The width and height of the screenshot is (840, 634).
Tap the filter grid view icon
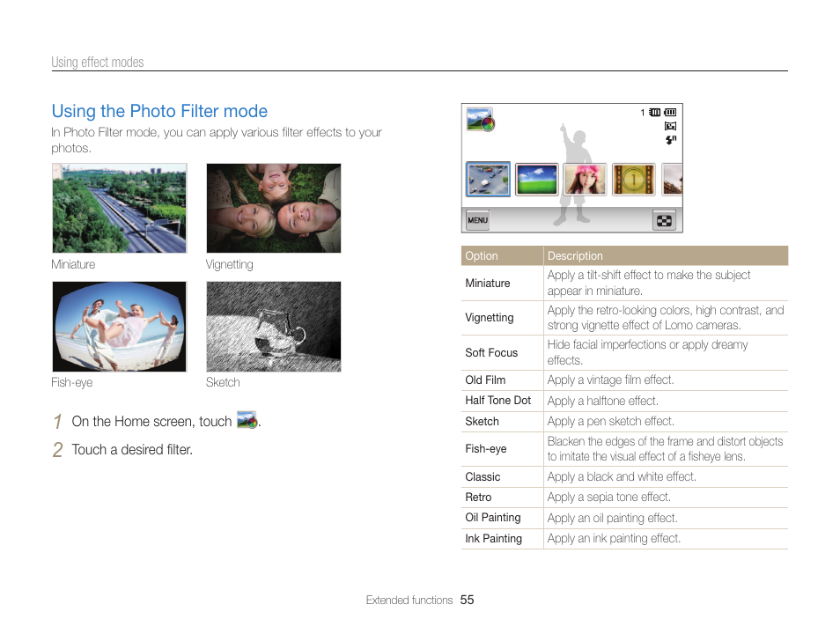pyautogui.click(x=664, y=220)
